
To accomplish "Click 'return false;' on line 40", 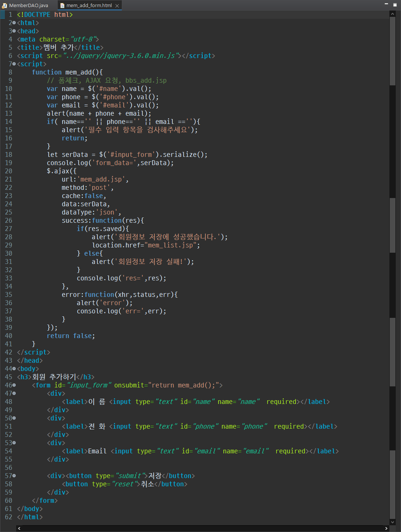I will tap(71, 336).
